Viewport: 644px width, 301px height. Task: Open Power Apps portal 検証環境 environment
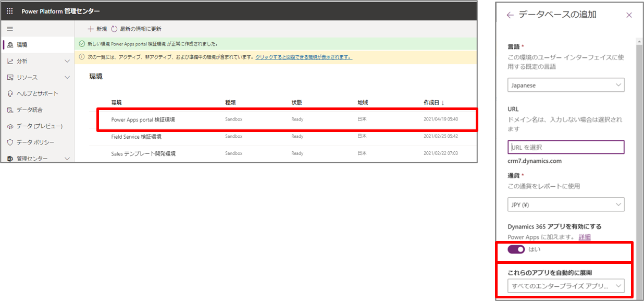pyautogui.click(x=143, y=119)
